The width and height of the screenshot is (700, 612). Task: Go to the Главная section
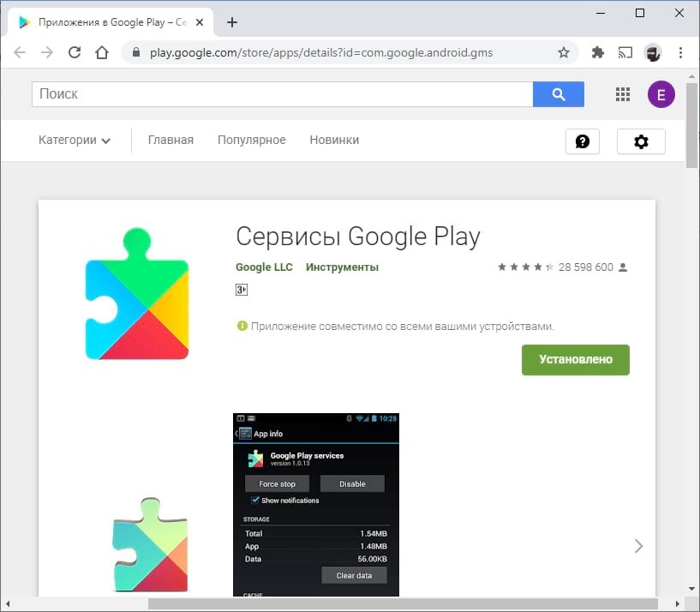[x=171, y=140]
